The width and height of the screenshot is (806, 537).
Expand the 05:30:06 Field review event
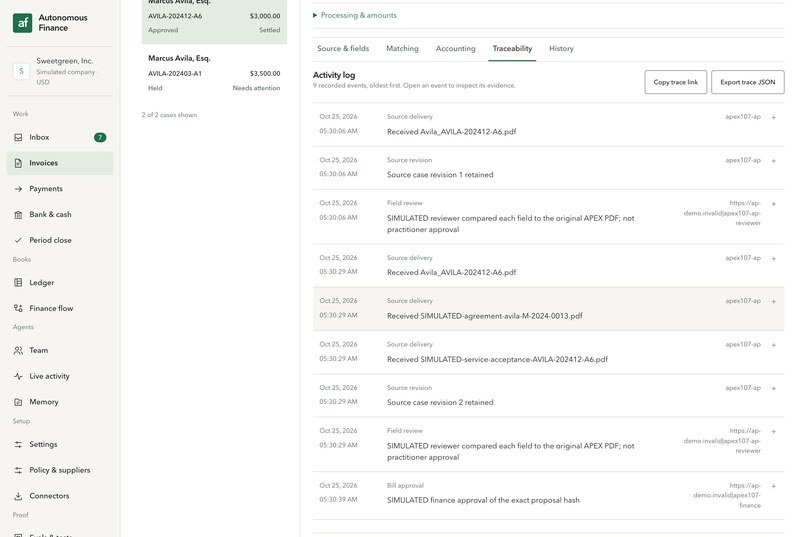click(774, 204)
